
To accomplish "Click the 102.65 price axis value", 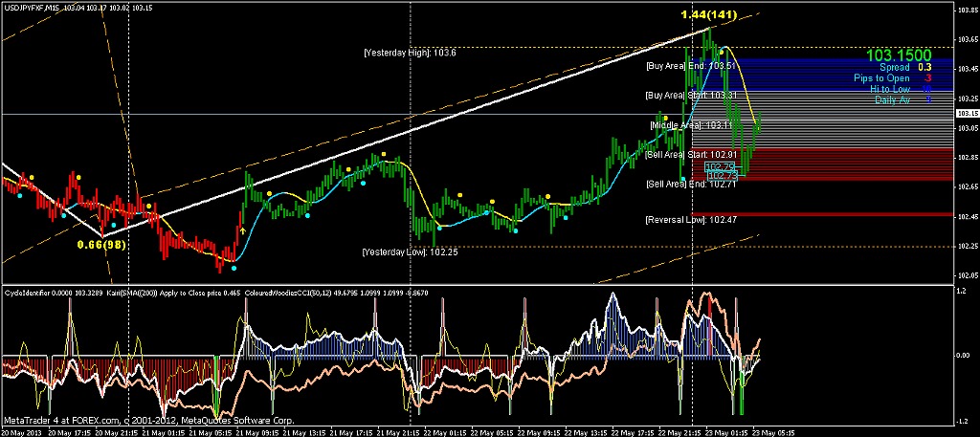I will tap(967, 186).
